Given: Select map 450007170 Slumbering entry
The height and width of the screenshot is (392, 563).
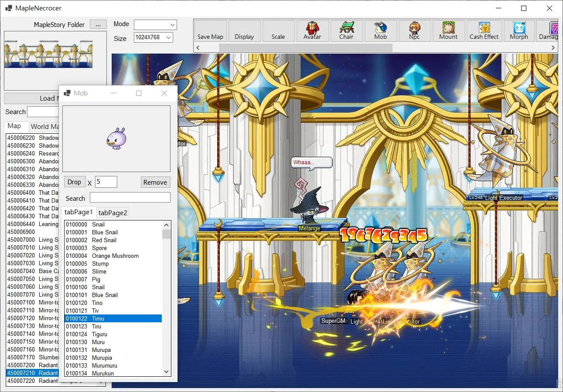Looking at the screenshot, I should coord(33,357).
